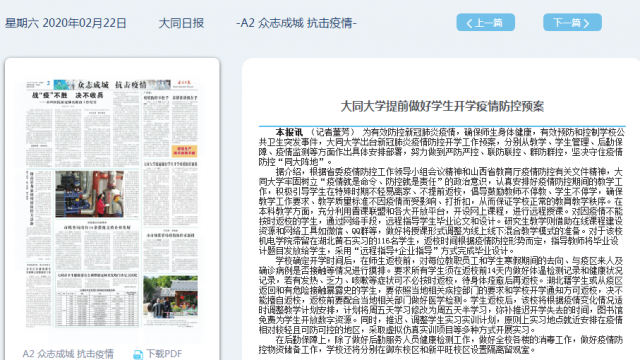
Task: Click the 众志成城 抗击疫情 masthead banner on thumbnail
Action: point(112,84)
